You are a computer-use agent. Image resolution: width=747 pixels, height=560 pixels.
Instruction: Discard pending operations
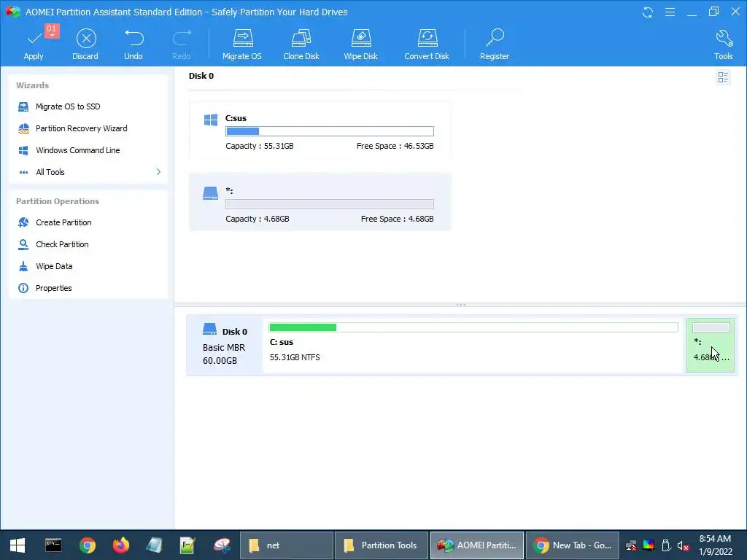tap(86, 45)
